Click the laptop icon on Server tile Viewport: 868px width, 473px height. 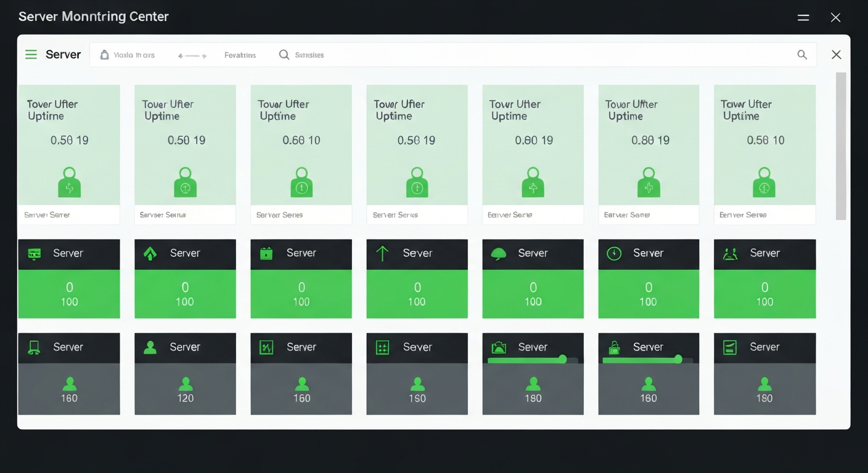pos(34,348)
